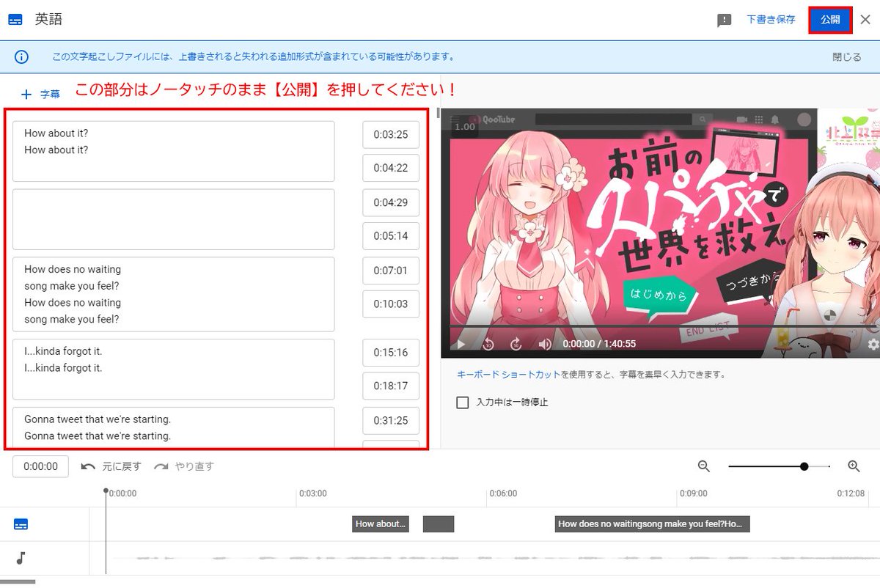880x588 pixels.
Task: Mute the video using the speaker icon
Action: point(544,343)
